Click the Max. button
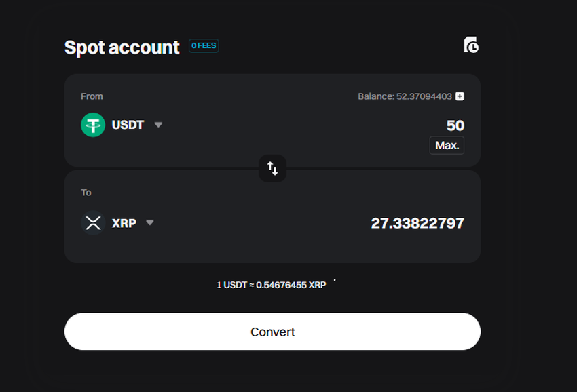This screenshot has width=577, height=392. pyautogui.click(x=447, y=145)
